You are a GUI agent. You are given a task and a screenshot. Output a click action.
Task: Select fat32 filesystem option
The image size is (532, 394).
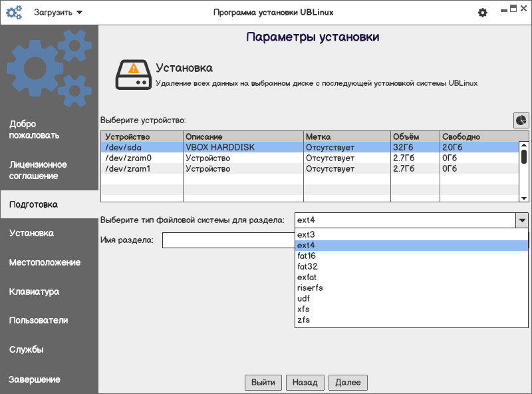click(x=307, y=267)
